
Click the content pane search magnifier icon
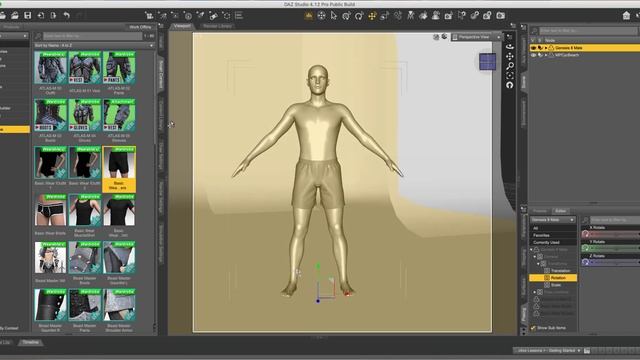(38, 36)
